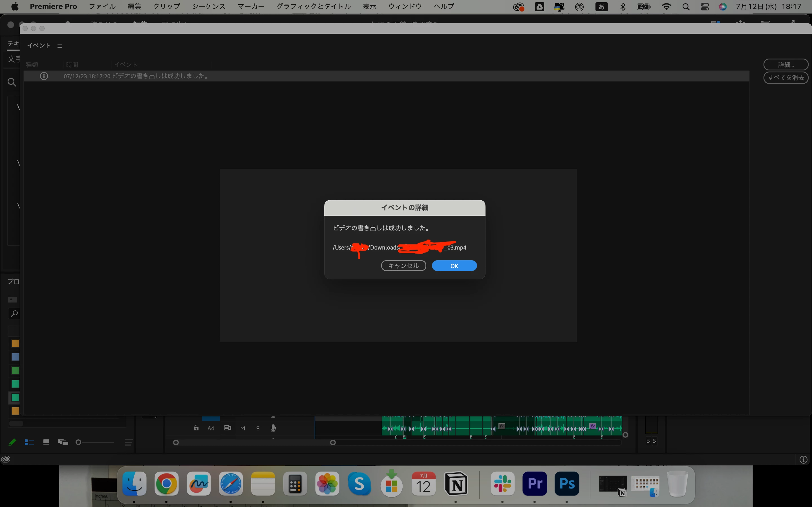Screen dimensions: 812x507
Task: Click the thumbnail zoom slider handle
Action: pos(78,442)
